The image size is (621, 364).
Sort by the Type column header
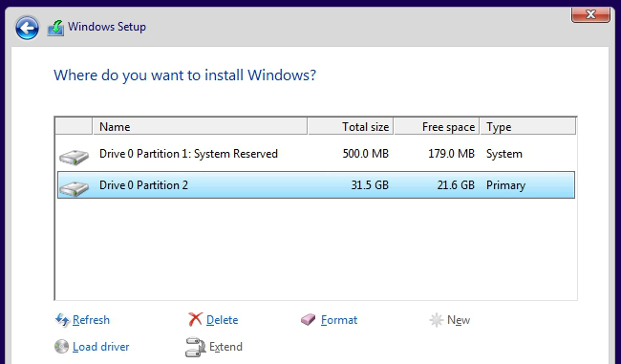click(x=528, y=126)
